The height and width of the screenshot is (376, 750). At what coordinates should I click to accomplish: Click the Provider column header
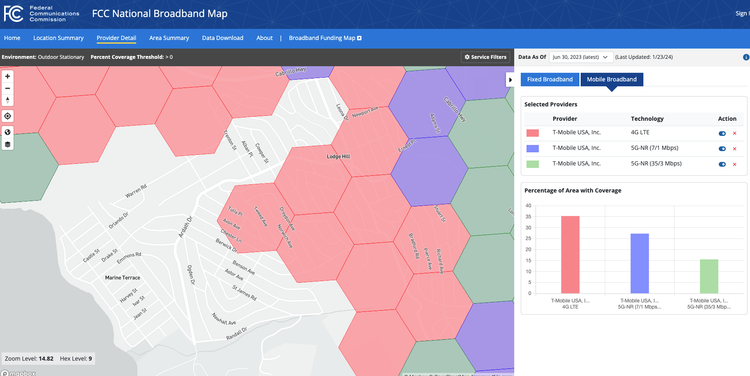(x=564, y=119)
